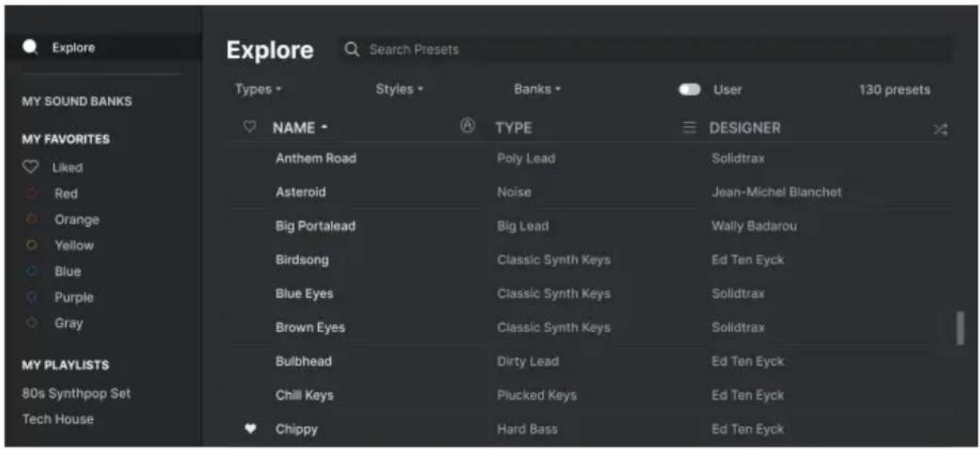Click the search magnifier icon
980x449 pixels.
352,50
